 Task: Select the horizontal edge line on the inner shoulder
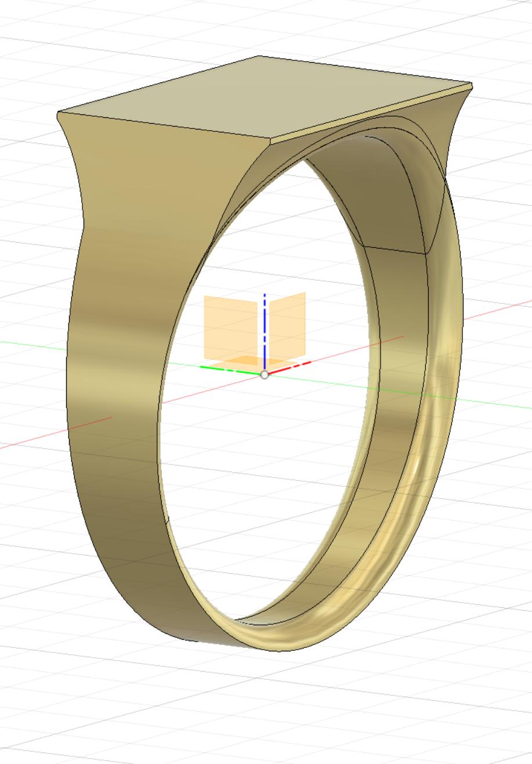[395, 251]
